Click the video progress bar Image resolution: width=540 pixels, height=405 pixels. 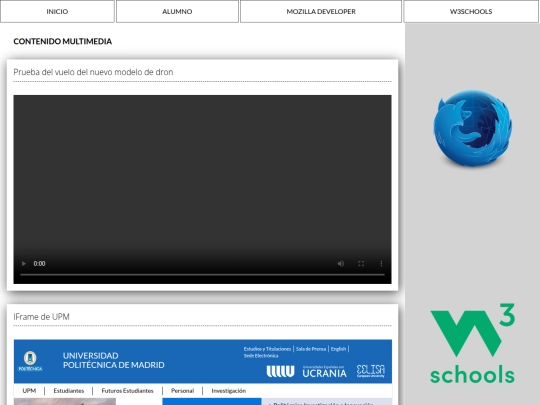click(x=202, y=274)
